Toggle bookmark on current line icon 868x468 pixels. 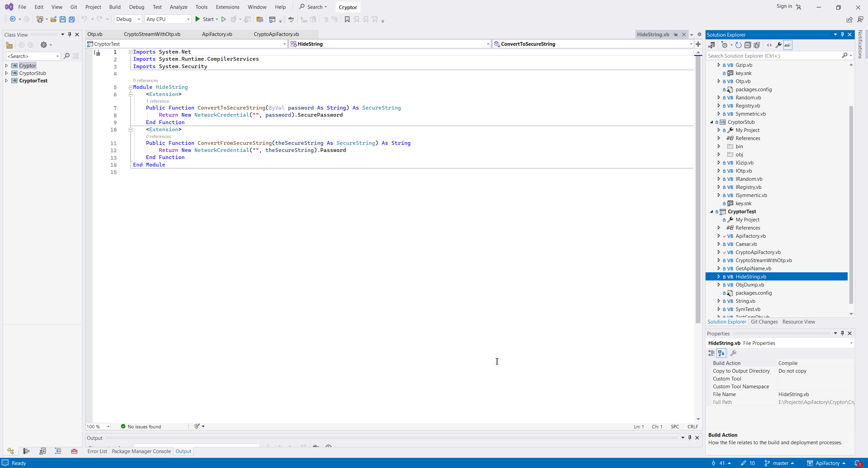pyautogui.click(x=347, y=19)
